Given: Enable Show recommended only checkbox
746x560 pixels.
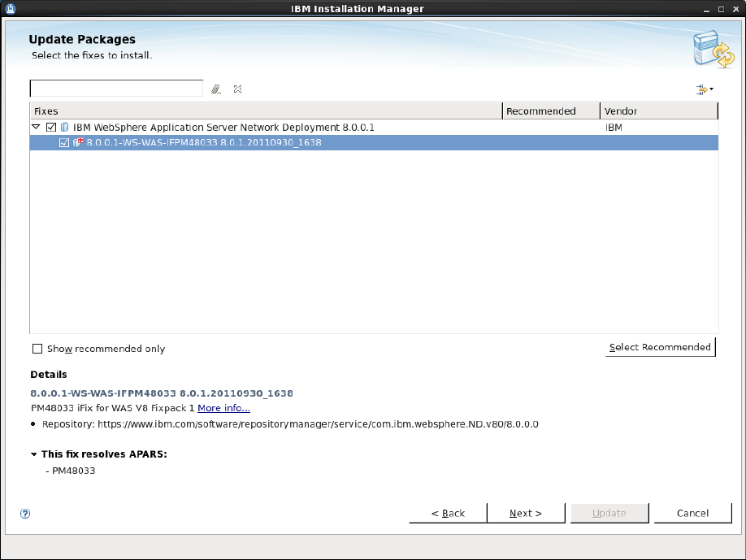Looking at the screenshot, I should (x=37, y=349).
